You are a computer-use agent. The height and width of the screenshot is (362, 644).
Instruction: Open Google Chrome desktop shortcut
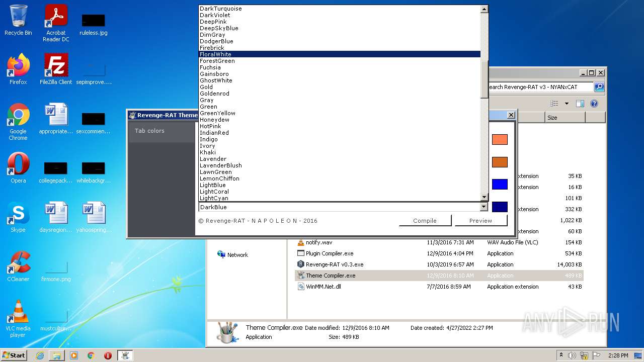(18, 122)
